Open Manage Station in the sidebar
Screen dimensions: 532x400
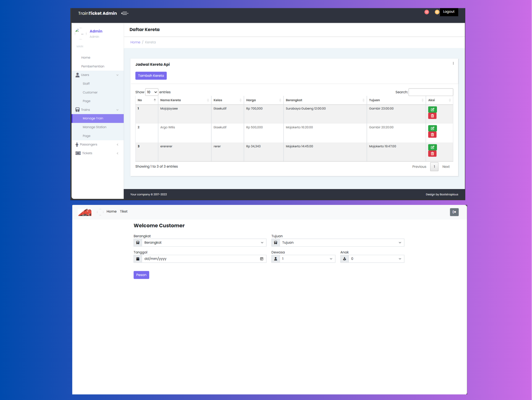94,127
